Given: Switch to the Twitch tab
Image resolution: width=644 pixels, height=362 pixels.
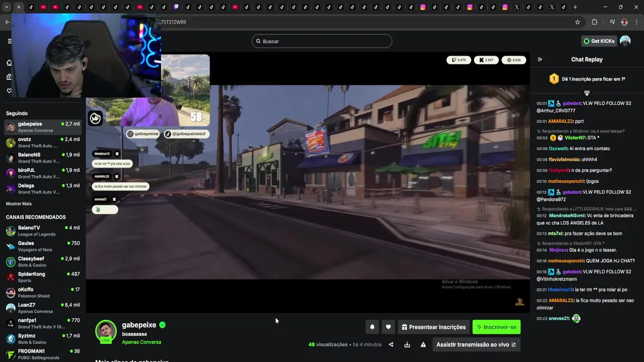Looking at the screenshot, I should click(x=176, y=7).
